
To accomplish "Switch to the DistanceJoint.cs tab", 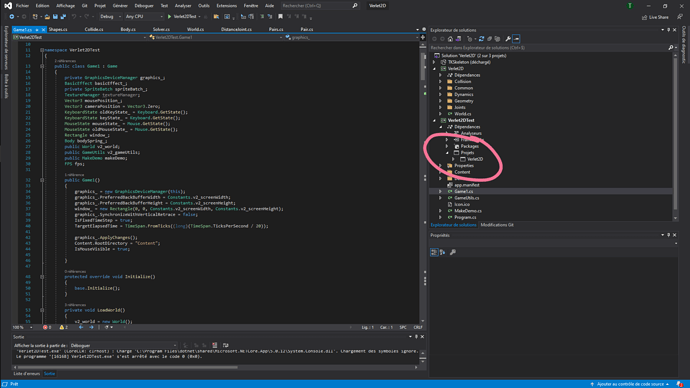I will pyautogui.click(x=236, y=29).
